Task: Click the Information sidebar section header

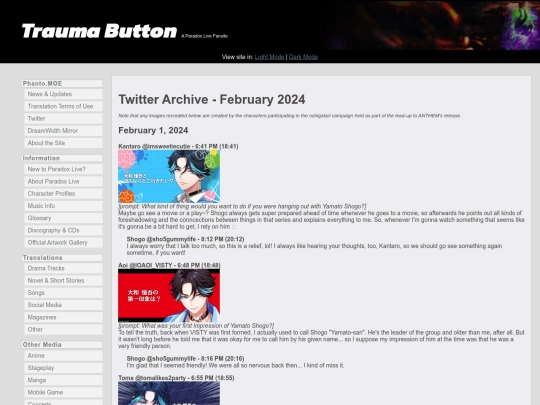Action: click(x=62, y=158)
